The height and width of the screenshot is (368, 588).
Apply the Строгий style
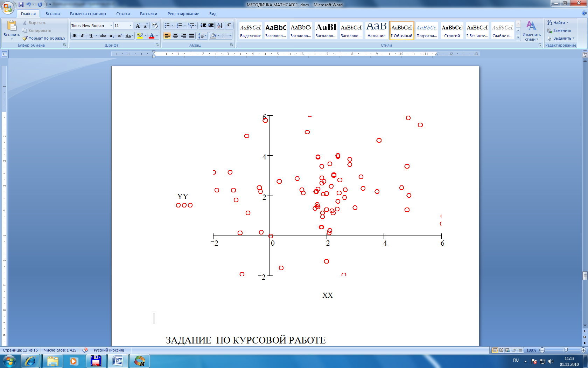(x=452, y=30)
